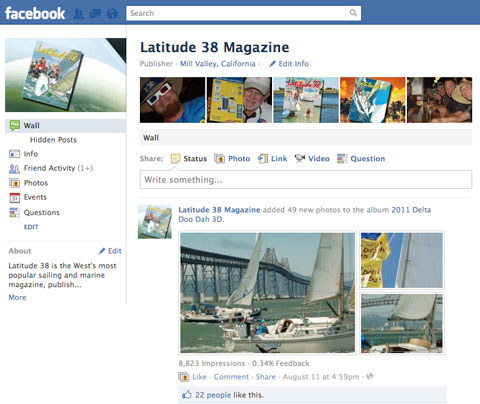Show Hidden Posts under Wall
The image size is (480, 404).
53,140
